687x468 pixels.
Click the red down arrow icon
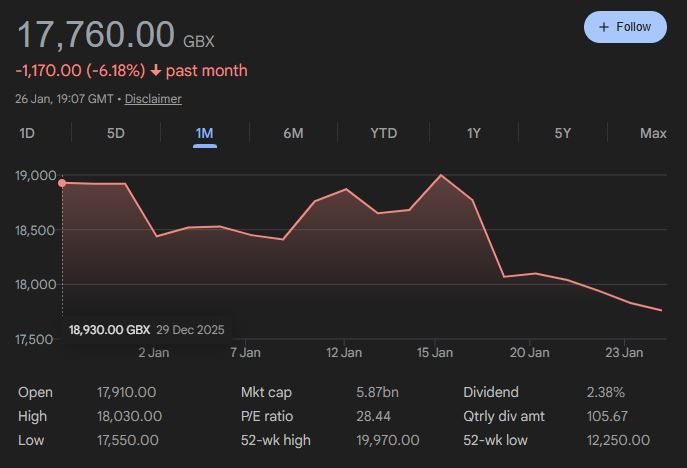pos(156,71)
